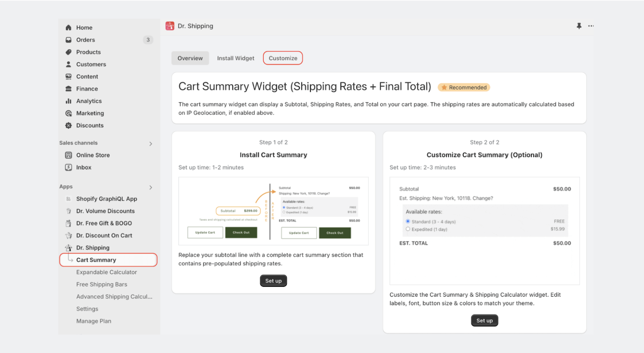
Task: Click the Dr. Volume Discounts app icon
Action: click(x=68, y=211)
